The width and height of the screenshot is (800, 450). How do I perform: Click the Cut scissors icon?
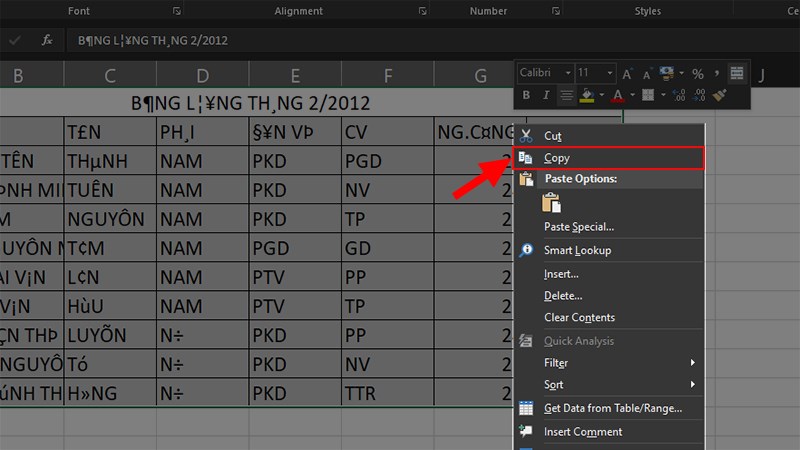coord(526,136)
